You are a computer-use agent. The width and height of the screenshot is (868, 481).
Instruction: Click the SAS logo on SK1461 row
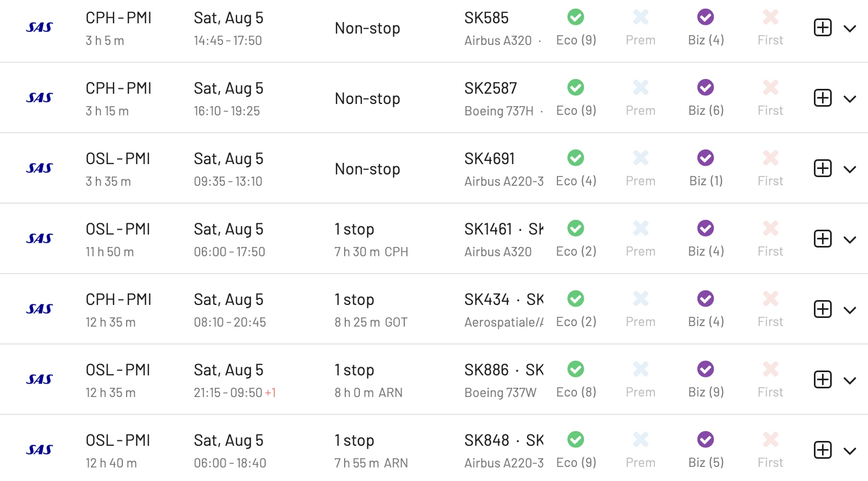pyautogui.click(x=40, y=238)
